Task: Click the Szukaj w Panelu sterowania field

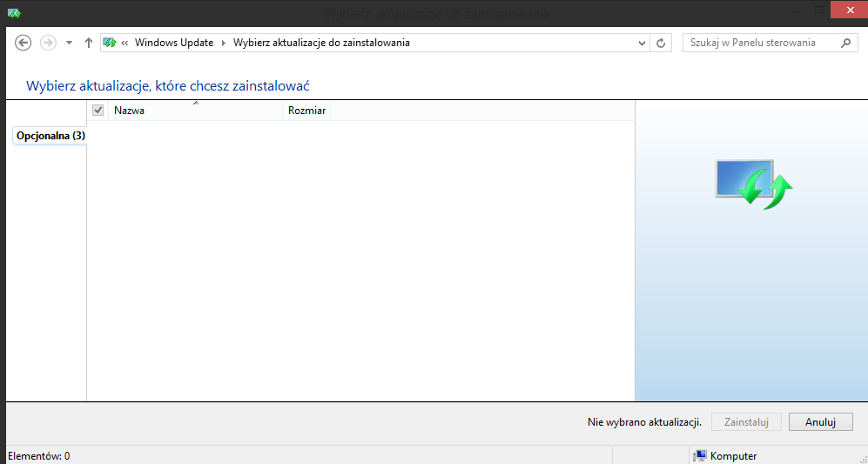Action: click(757, 43)
